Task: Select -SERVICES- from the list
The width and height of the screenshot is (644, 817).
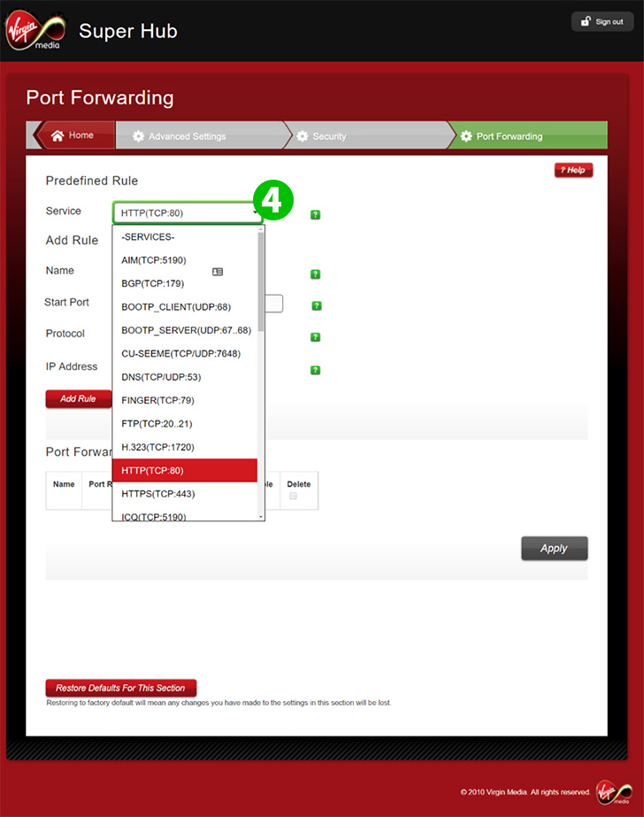Action: click(185, 236)
